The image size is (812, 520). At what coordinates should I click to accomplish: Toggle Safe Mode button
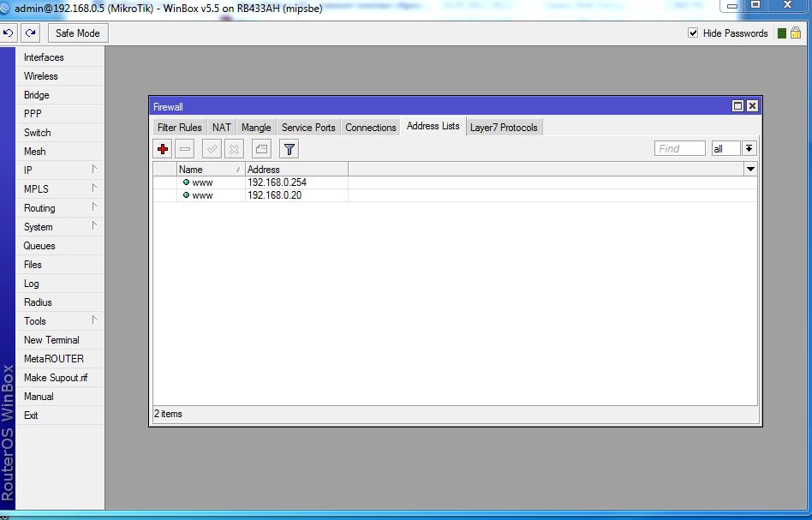[77, 33]
